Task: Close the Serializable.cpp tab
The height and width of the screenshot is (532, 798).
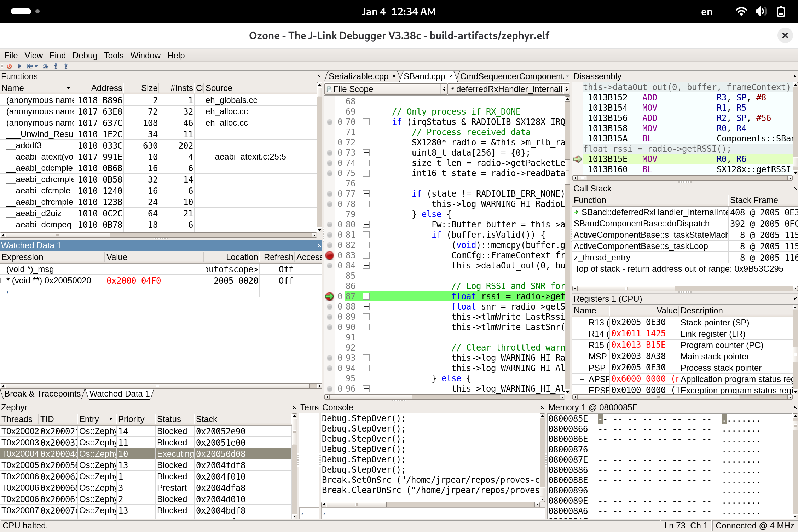Action: coord(394,76)
